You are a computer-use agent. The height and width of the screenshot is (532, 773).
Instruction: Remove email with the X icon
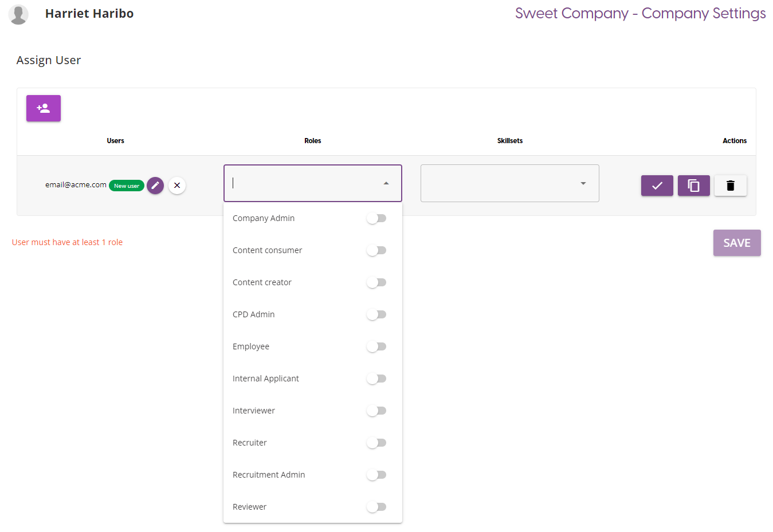click(177, 186)
